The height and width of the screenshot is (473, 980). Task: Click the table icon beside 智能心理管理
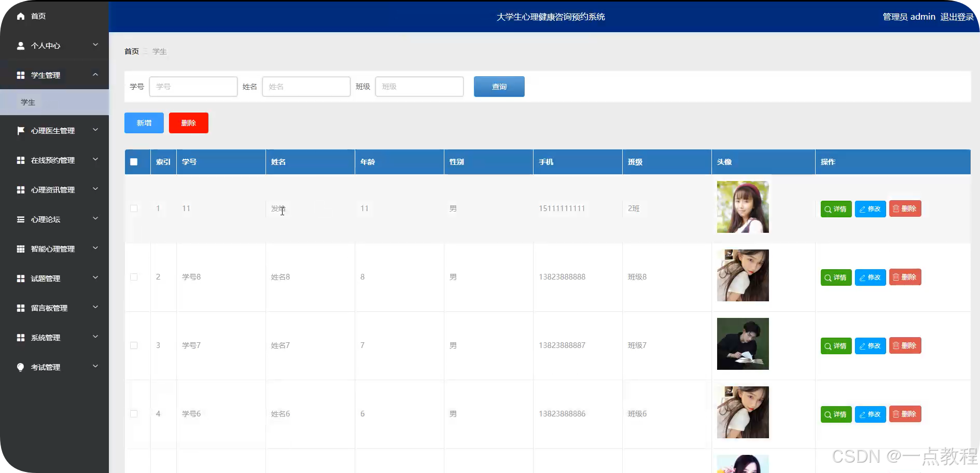[21, 249]
